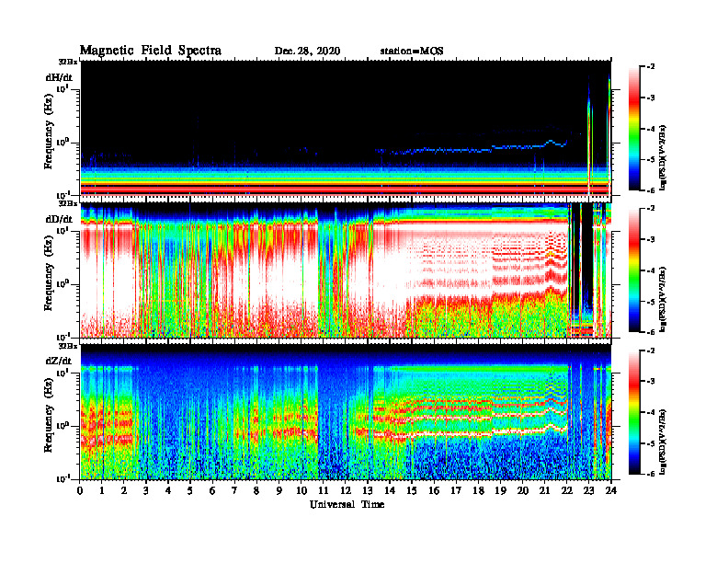Click the "-3" value on dZ/dt color scale

(652, 381)
